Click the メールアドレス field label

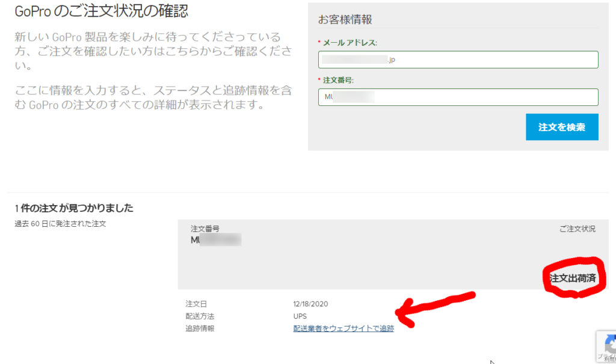(x=350, y=43)
